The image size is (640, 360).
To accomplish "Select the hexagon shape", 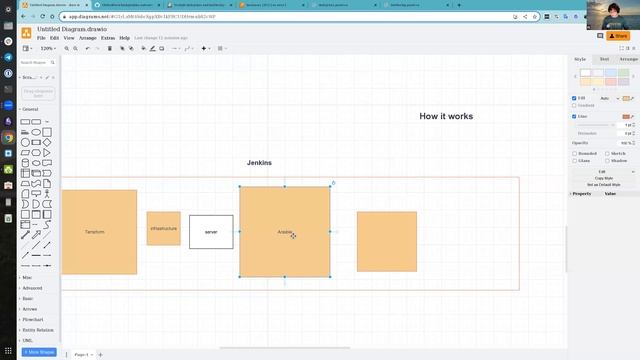I will 36,153.
